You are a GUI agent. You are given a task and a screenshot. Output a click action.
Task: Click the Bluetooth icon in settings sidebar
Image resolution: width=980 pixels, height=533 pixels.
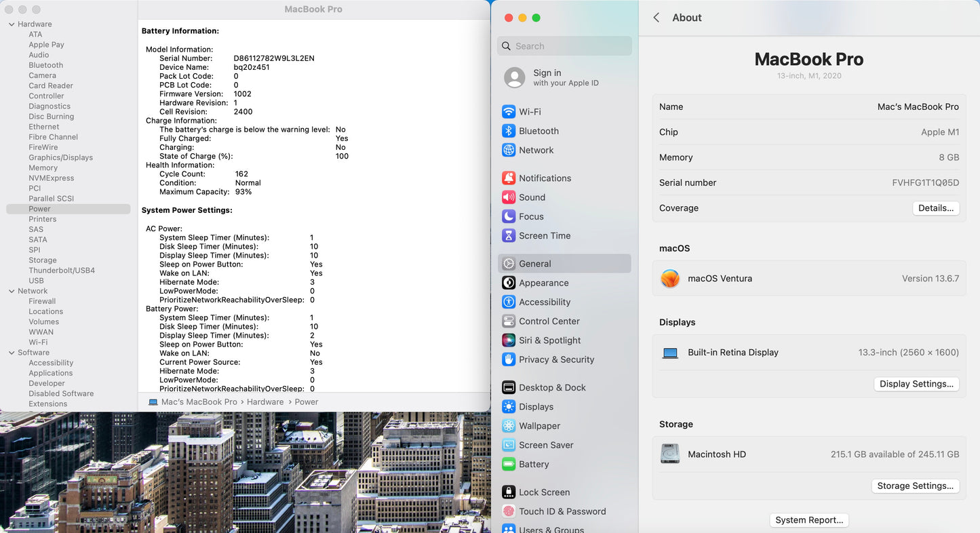point(509,131)
